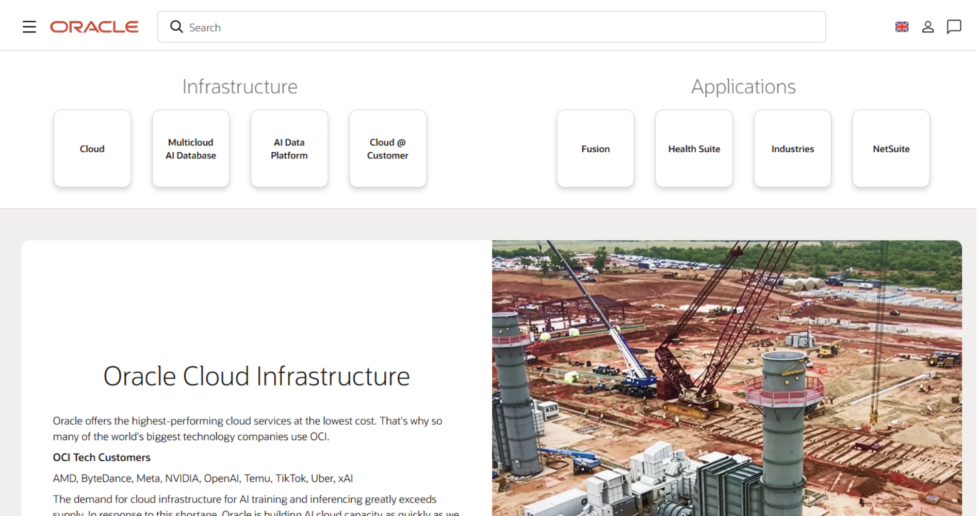
Task: Click the customer list starting with AMD
Action: [203, 478]
